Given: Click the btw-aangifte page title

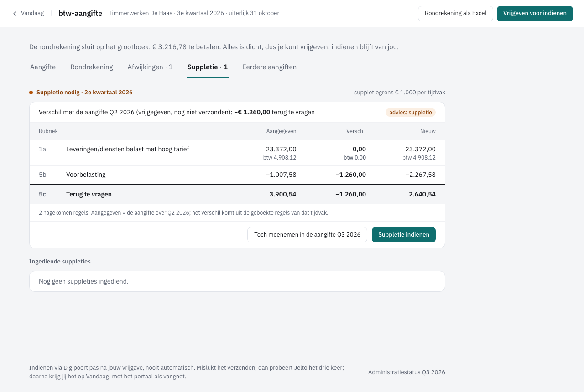Looking at the screenshot, I should click(80, 13).
